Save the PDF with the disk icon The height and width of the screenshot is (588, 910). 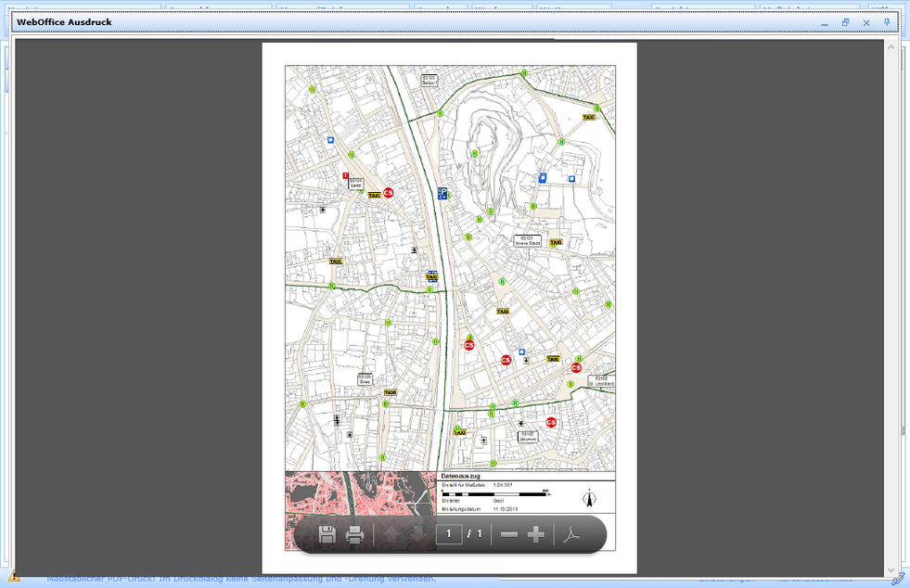tap(327, 533)
